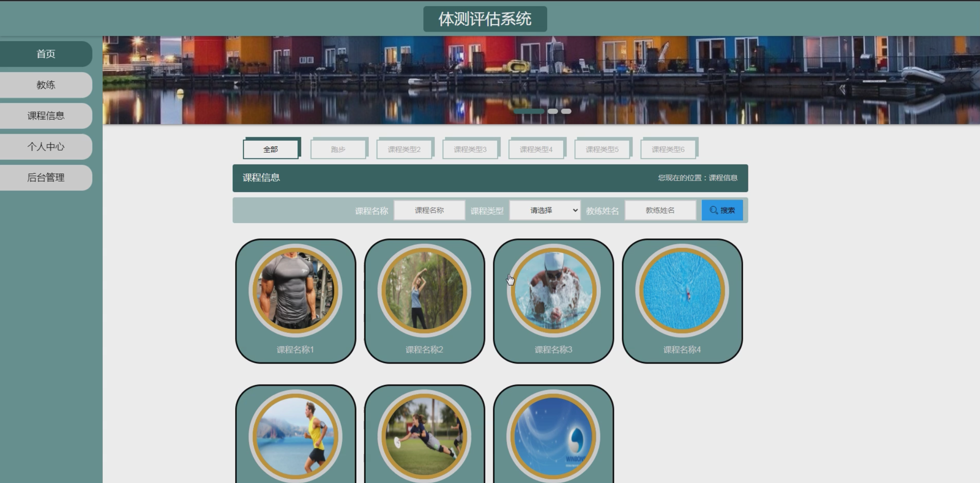Open the 课程名称3 swimmer thumbnail
The image size is (980, 483).
553,290
